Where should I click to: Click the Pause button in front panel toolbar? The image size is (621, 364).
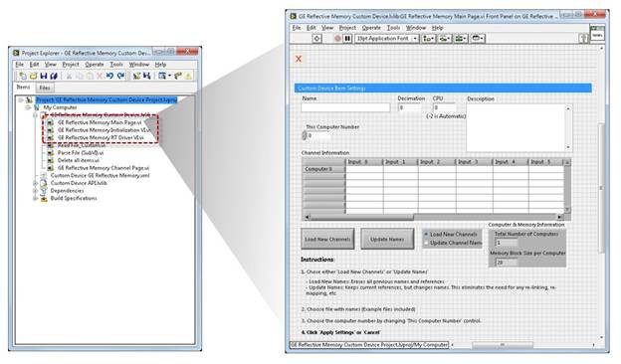coord(347,39)
